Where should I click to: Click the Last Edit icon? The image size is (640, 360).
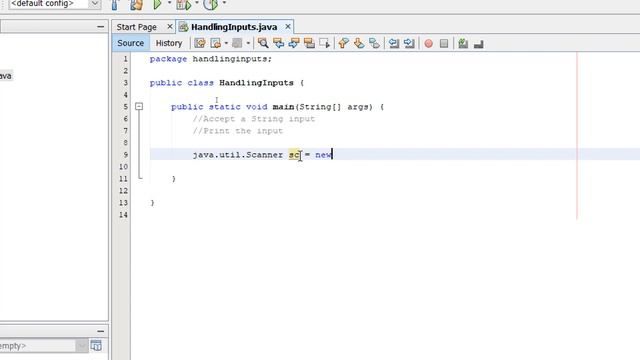(200, 43)
